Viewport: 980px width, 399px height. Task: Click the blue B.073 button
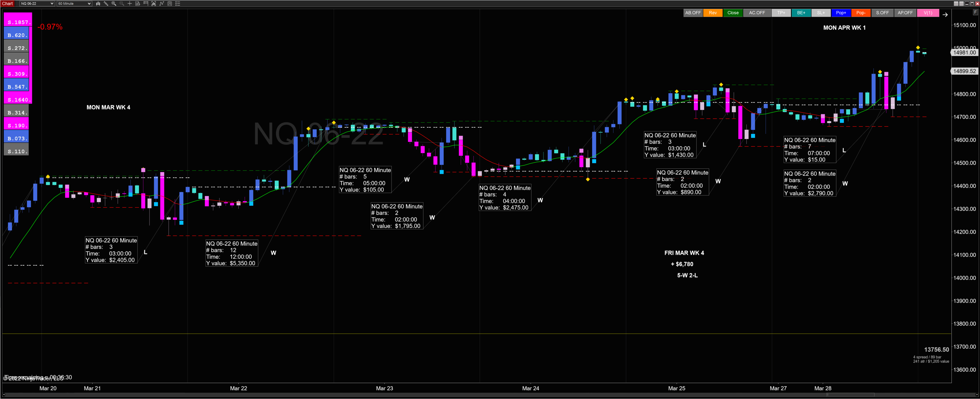pyautogui.click(x=16, y=136)
